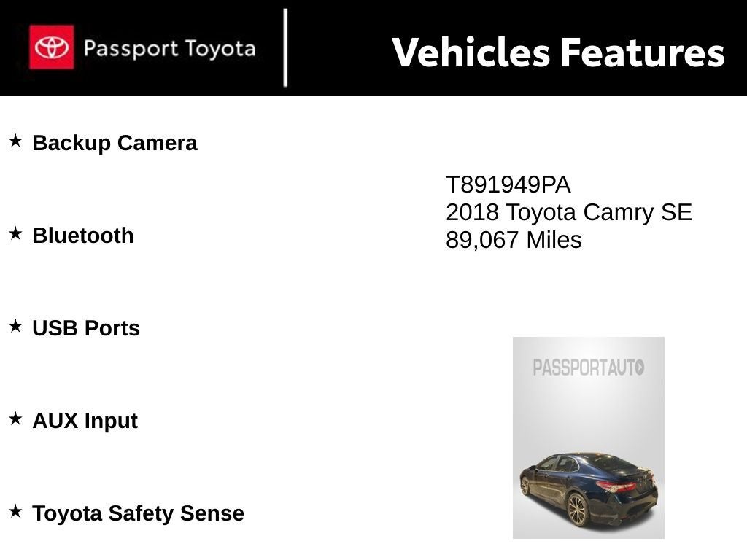
Task: Click the star next to Toyota Safety Sense
Action: click(x=15, y=511)
